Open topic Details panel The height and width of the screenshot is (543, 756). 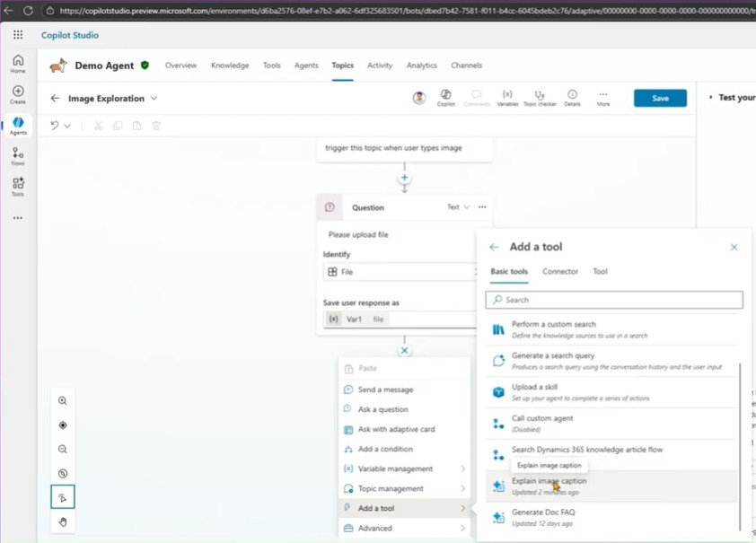572,97
